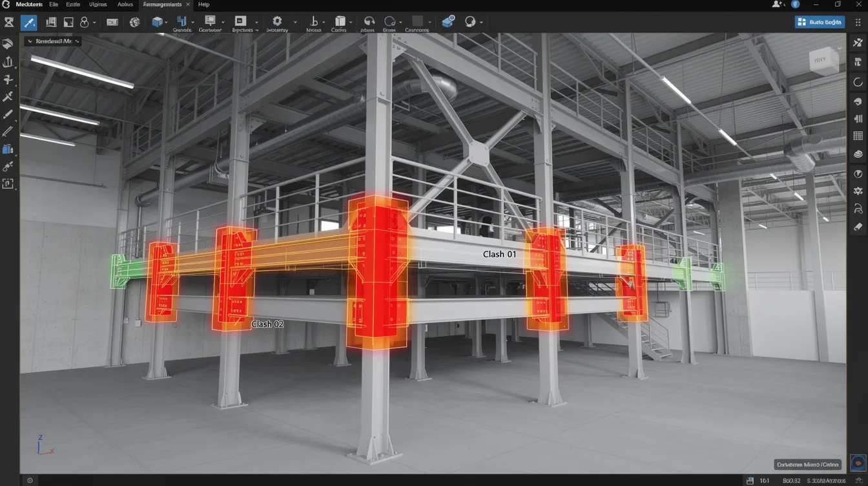Click the blue box icon with badge
This screenshot has height=486, width=868.
(x=448, y=22)
